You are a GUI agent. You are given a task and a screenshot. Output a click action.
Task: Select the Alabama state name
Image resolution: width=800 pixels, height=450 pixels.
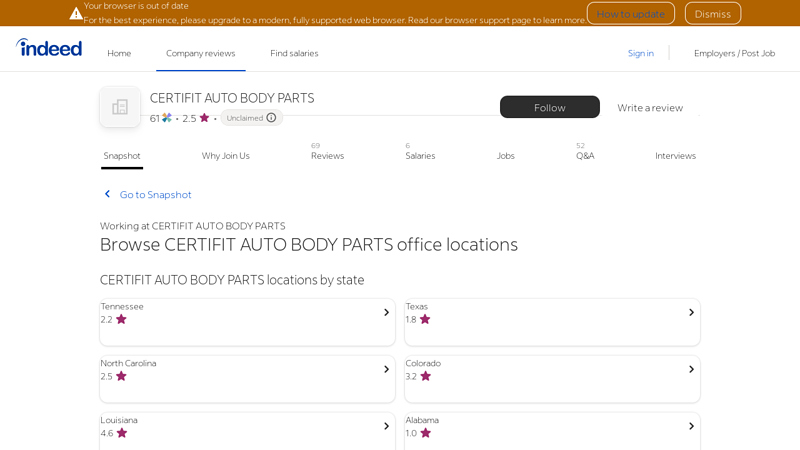coord(422,420)
